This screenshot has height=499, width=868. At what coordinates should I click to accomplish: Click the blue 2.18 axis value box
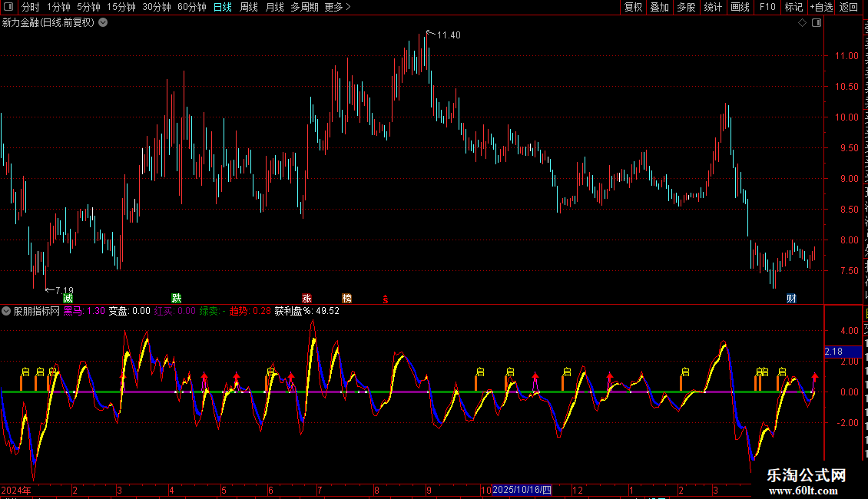(x=843, y=352)
